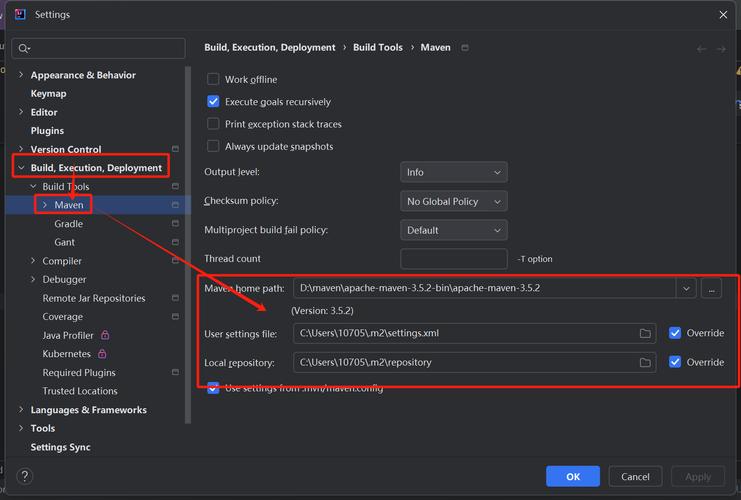Open the Output level dropdown
The height and width of the screenshot is (500, 741).
coord(453,172)
